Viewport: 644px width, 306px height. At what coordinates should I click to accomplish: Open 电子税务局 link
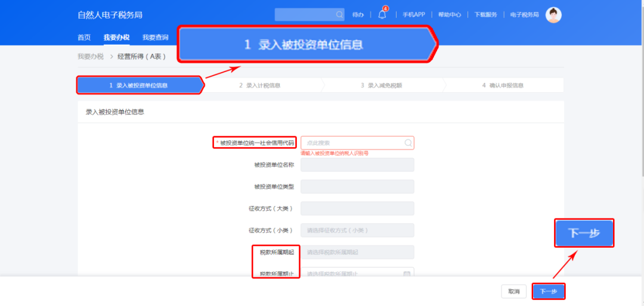point(525,15)
